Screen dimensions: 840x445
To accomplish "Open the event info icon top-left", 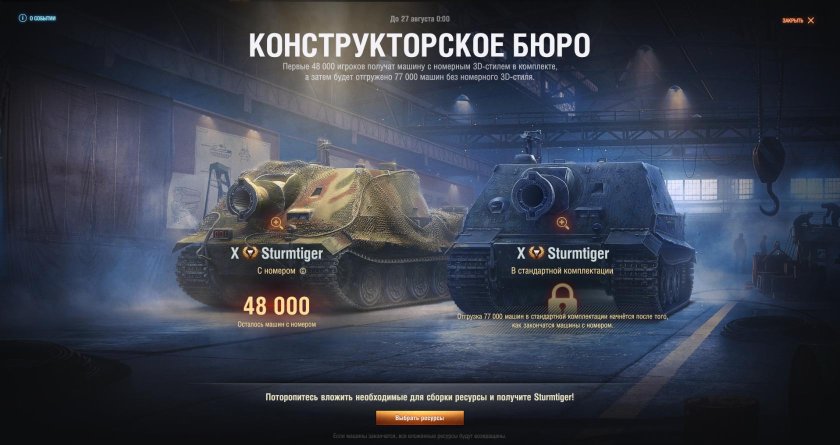I will click(x=22, y=18).
